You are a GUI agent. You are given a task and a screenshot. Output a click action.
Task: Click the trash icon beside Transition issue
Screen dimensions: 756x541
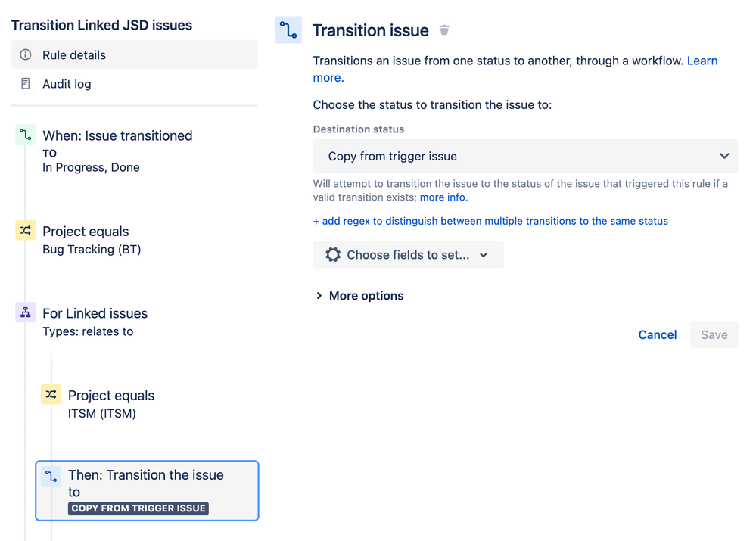tap(444, 30)
